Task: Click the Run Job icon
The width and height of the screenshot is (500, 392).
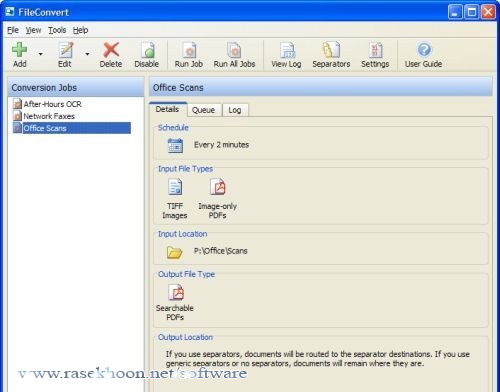Action: click(x=190, y=50)
